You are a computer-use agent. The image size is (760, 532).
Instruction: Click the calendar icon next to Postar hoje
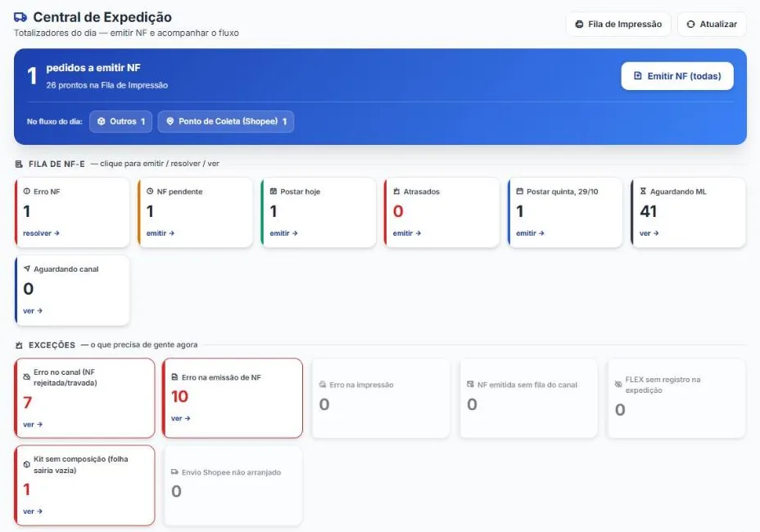coord(274,192)
